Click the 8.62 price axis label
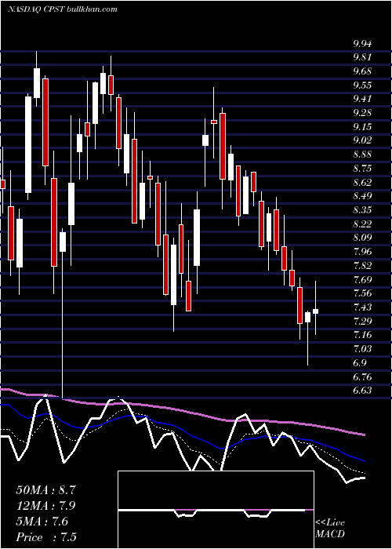 coord(362,183)
